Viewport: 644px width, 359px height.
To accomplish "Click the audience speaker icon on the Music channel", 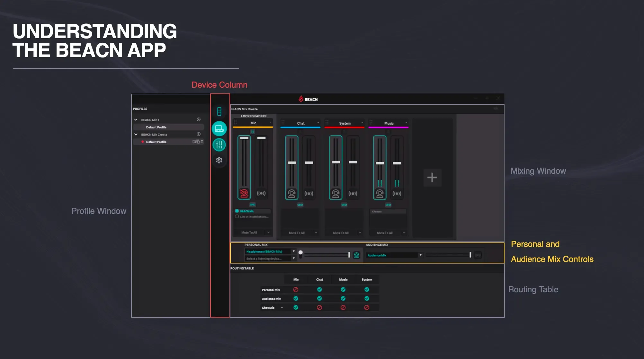I will pos(397,193).
